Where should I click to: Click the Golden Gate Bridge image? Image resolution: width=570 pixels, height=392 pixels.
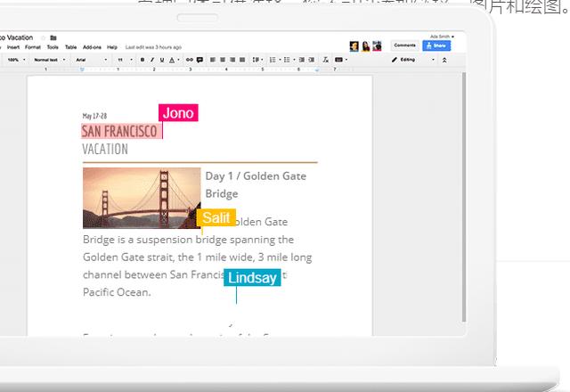click(142, 198)
